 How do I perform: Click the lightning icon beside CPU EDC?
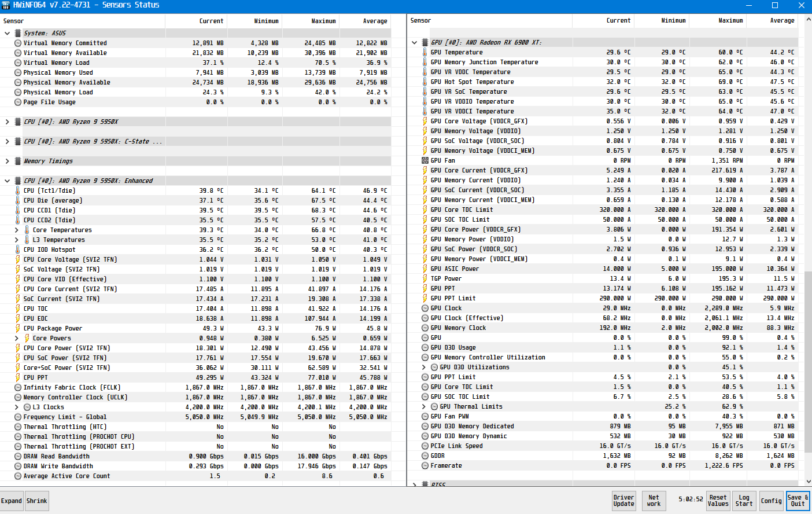pyautogui.click(x=18, y=318)
